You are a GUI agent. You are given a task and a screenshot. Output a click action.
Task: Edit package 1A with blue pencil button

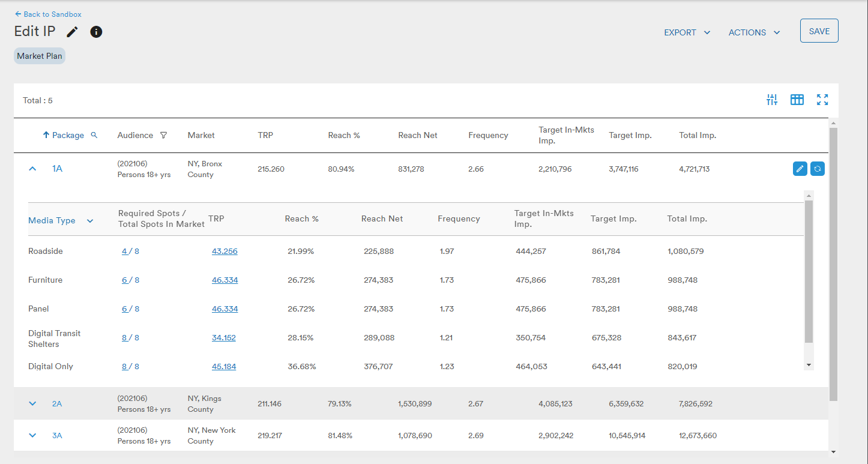pos(800,169)
